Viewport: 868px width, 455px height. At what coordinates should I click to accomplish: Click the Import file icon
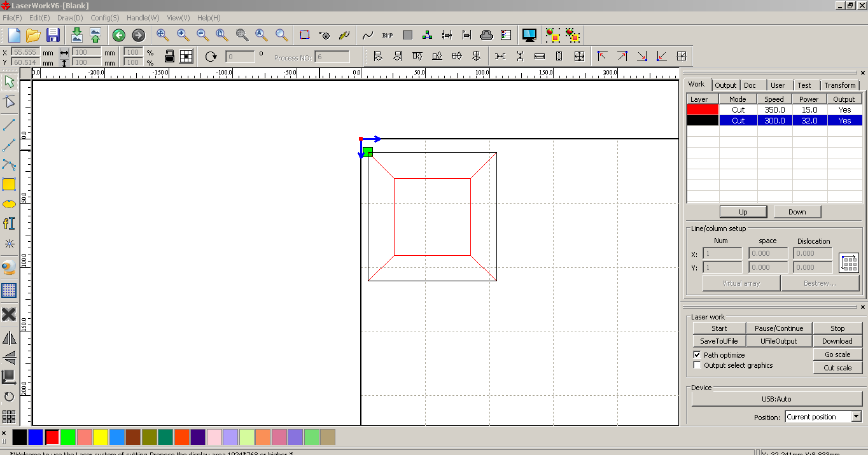(x=77, y=35)
